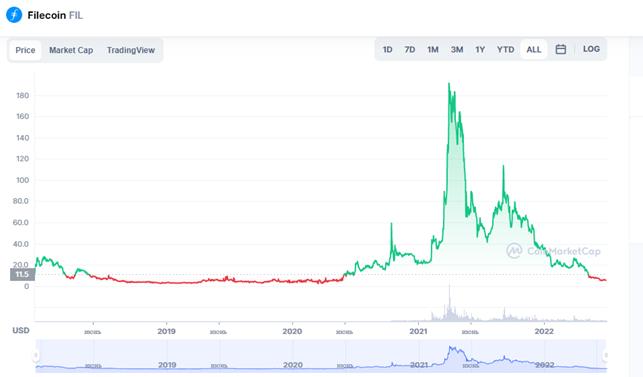Toggle LOG scale on the chart
The image size is (643, 377).
pos(591,49)
